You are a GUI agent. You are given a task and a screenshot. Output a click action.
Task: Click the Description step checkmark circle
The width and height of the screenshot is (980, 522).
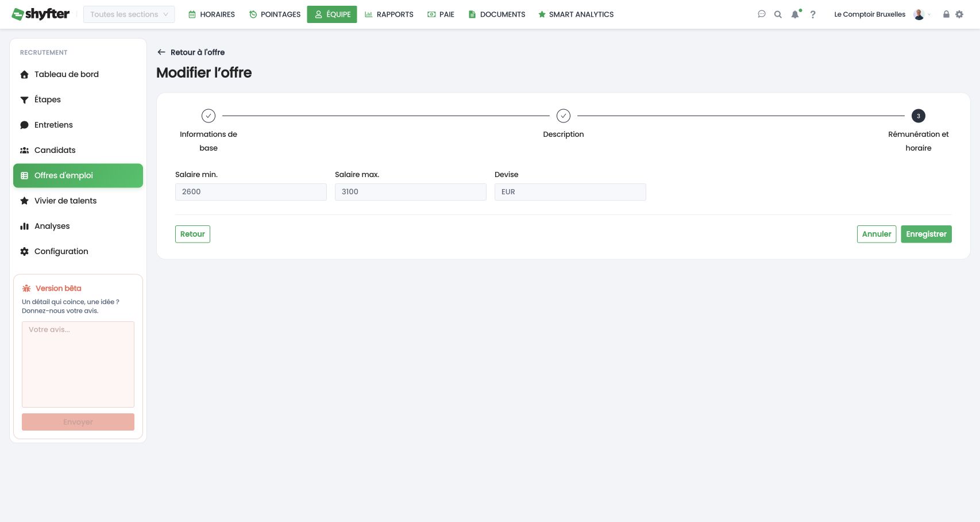pyautogui.click(x=564, y=116)
